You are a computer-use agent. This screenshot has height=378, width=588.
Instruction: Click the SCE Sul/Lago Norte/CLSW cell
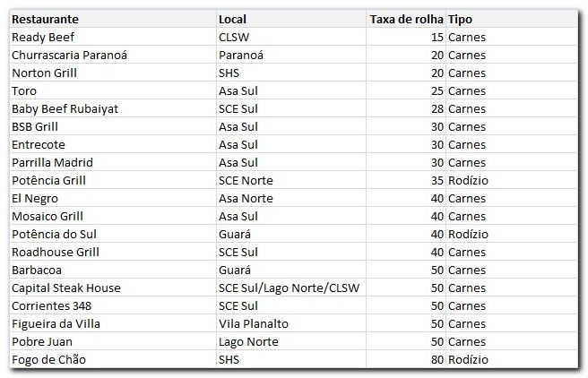point(281,288)
